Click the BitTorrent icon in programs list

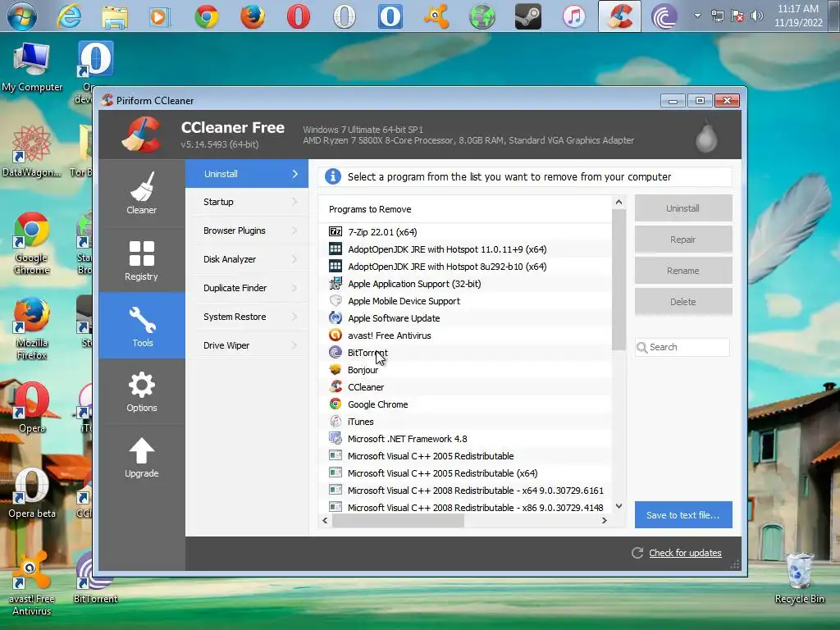click(x=336, y=352)
